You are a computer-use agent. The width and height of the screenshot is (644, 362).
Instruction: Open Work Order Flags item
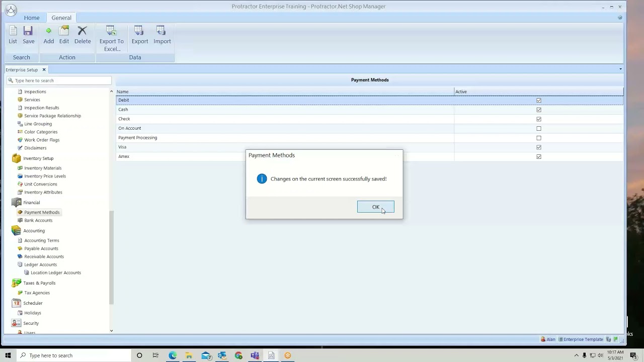(x=42, y=140)
